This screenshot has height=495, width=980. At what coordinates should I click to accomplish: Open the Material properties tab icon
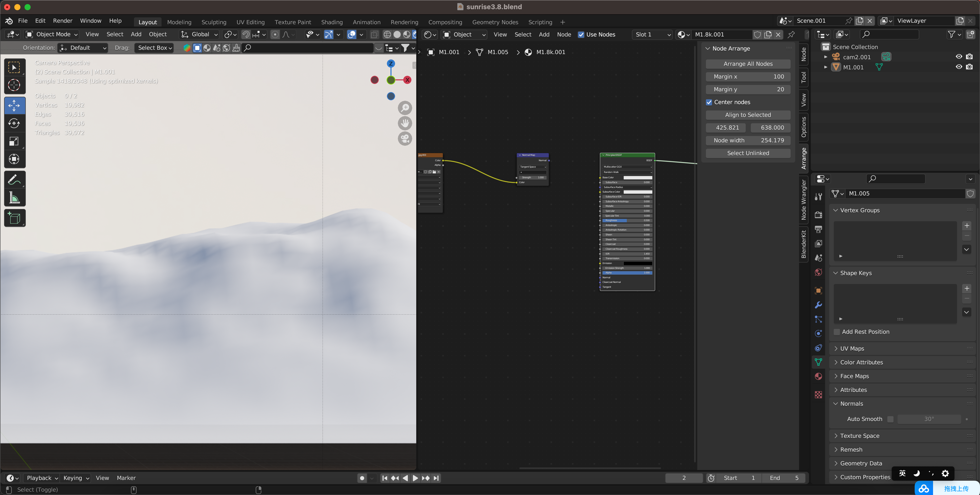point(818,376)
